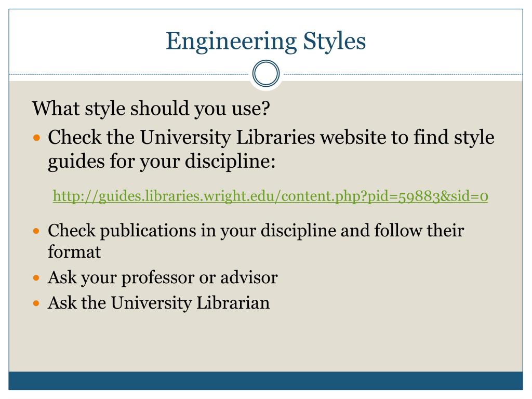Click the words 'find style' in first bullet

[x=454, y=138]
